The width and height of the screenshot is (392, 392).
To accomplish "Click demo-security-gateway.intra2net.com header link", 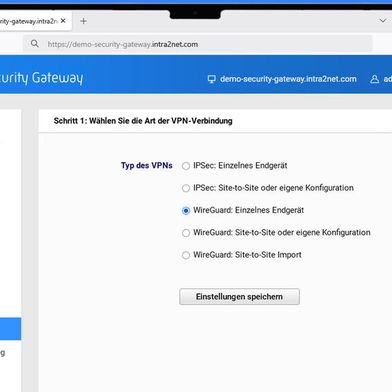I will [288, 79].
